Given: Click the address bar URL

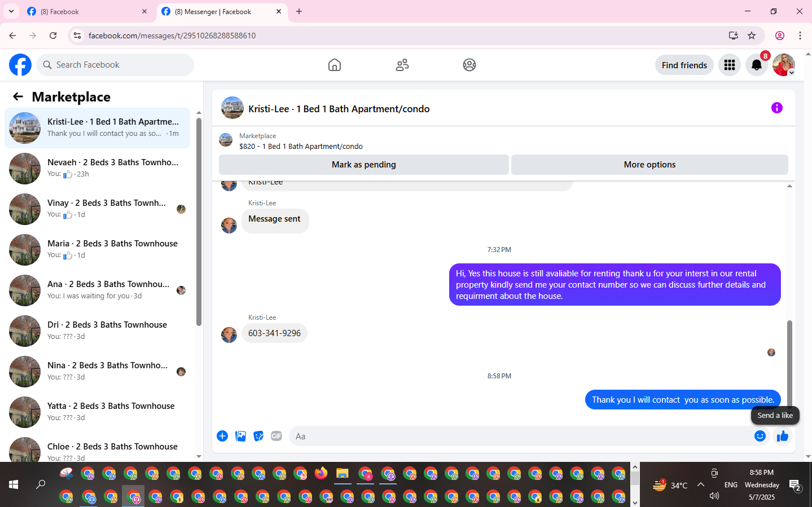Looking at the screenshot, I should [x=172, y=36].
